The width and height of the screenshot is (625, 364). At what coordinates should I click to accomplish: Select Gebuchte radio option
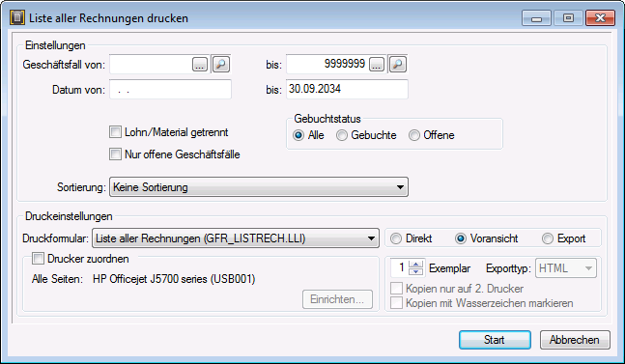tap(342, 135)
